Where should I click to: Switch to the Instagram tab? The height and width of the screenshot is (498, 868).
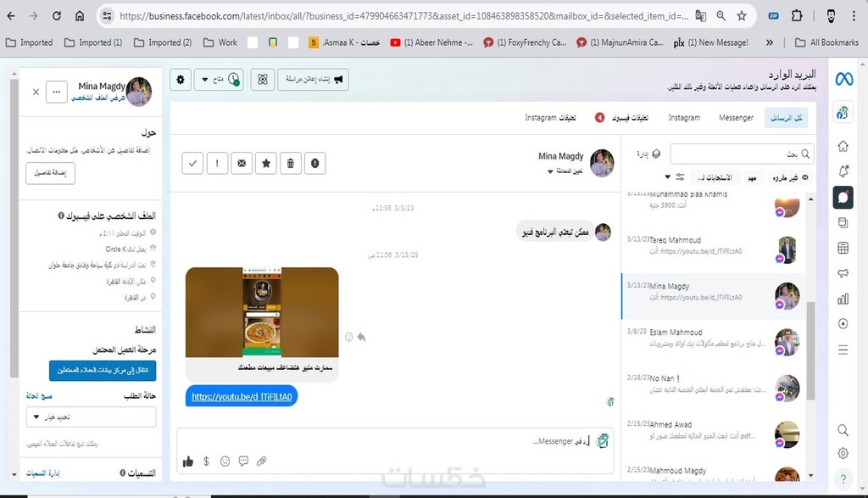(x=684, y=118)
